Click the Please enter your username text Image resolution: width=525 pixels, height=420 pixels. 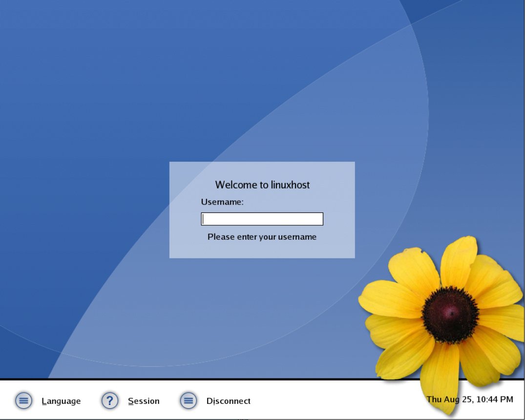pyautogui.click(x=262, y=236)
